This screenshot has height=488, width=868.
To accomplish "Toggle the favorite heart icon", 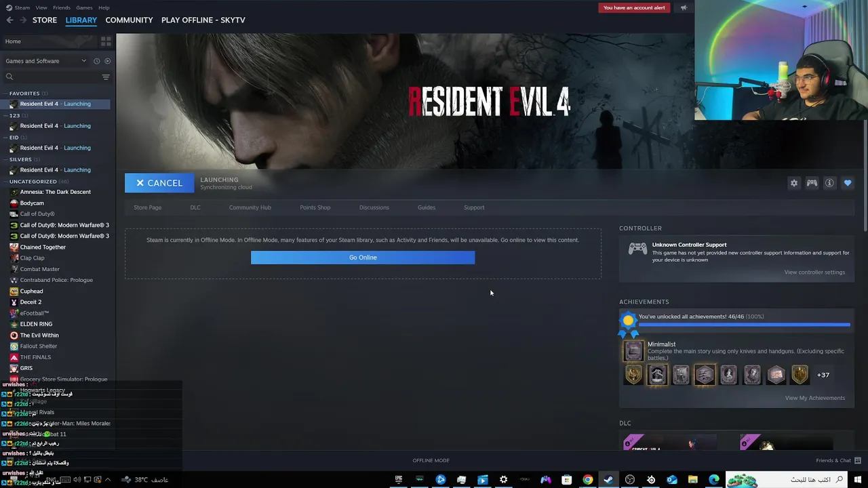I will tap(848, 183).
